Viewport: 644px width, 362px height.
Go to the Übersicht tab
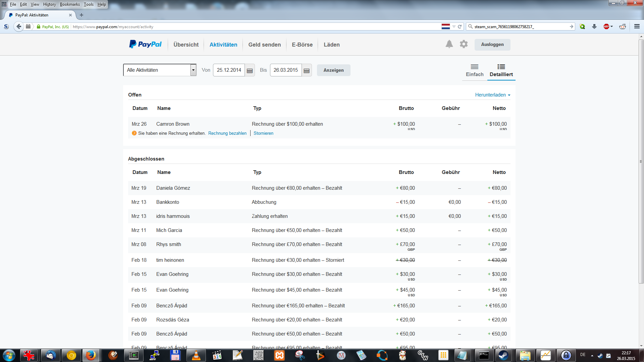(186, 45)
